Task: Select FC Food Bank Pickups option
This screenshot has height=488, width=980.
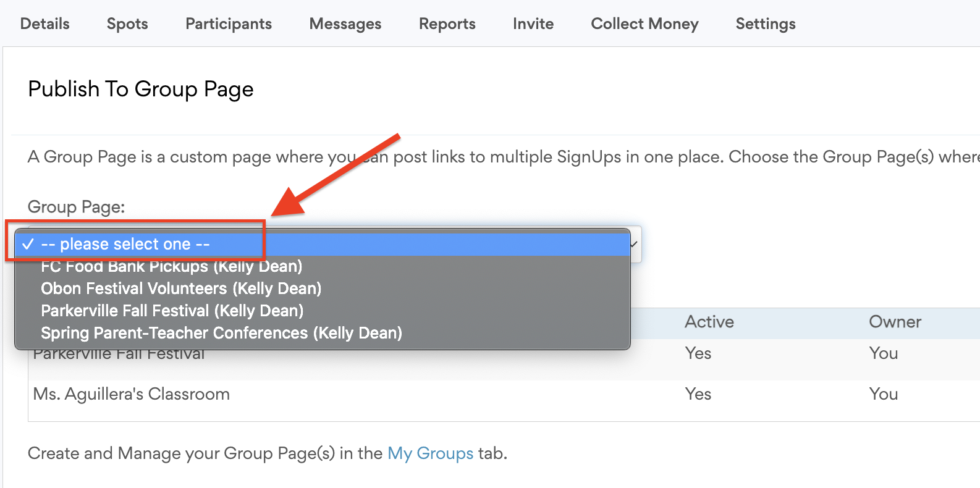Action: (172, 267)
